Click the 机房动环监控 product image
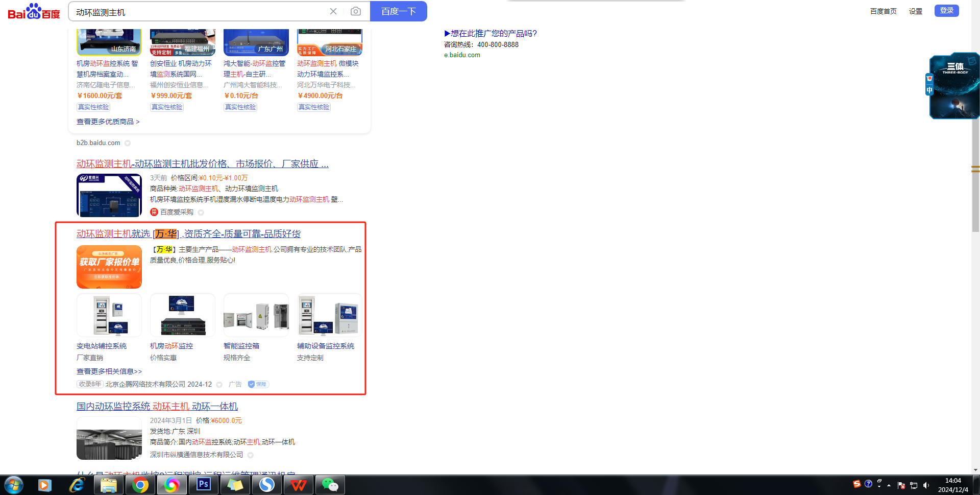 coord(183,315)
